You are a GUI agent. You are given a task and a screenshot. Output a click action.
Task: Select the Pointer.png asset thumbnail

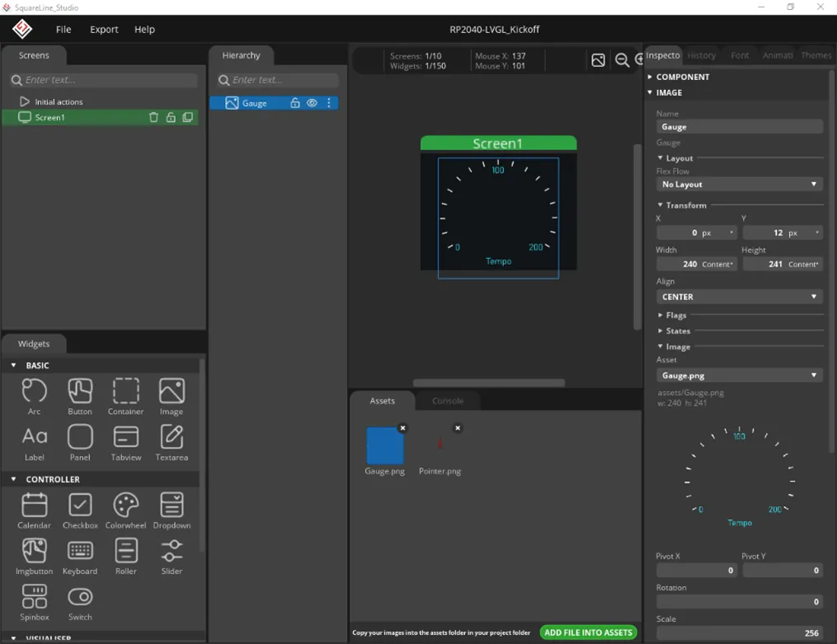point(440,444)
